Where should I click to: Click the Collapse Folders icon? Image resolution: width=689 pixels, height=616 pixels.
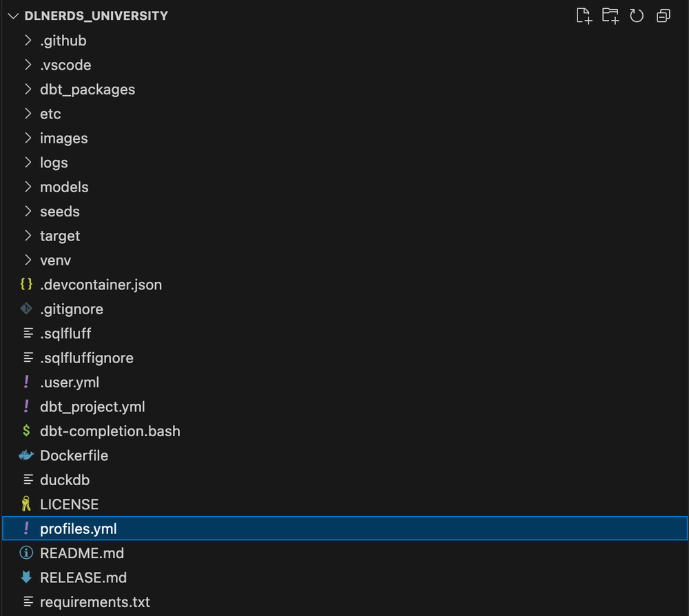663,15
